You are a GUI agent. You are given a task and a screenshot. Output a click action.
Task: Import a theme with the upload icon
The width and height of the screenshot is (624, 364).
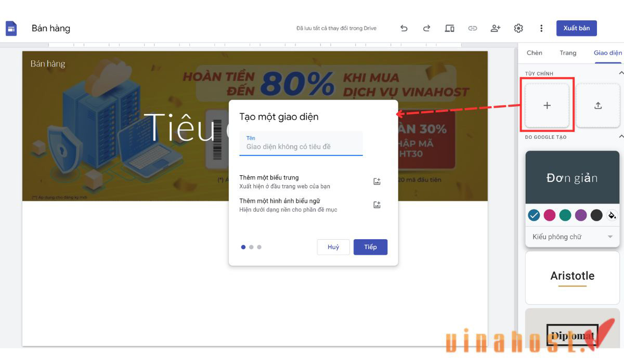tap(598, 106)
